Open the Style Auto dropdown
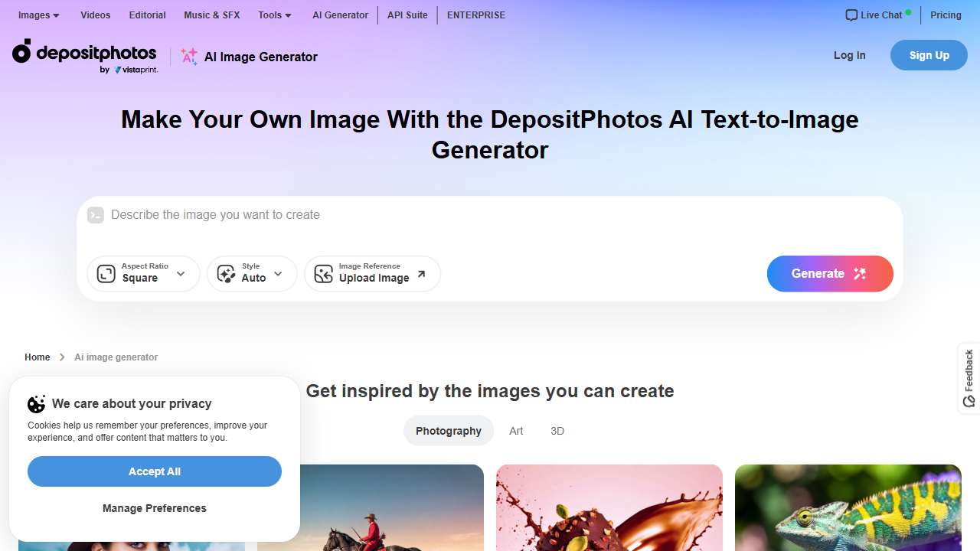This screenshot has height=551, width=980. (x=278, y=273)
